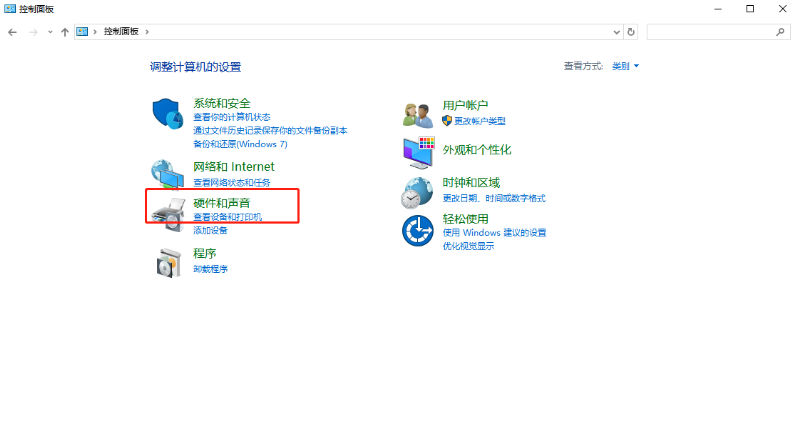Go back using the back arrow
797x434 pixels.
pyautogui.click(x=13, y=32)
